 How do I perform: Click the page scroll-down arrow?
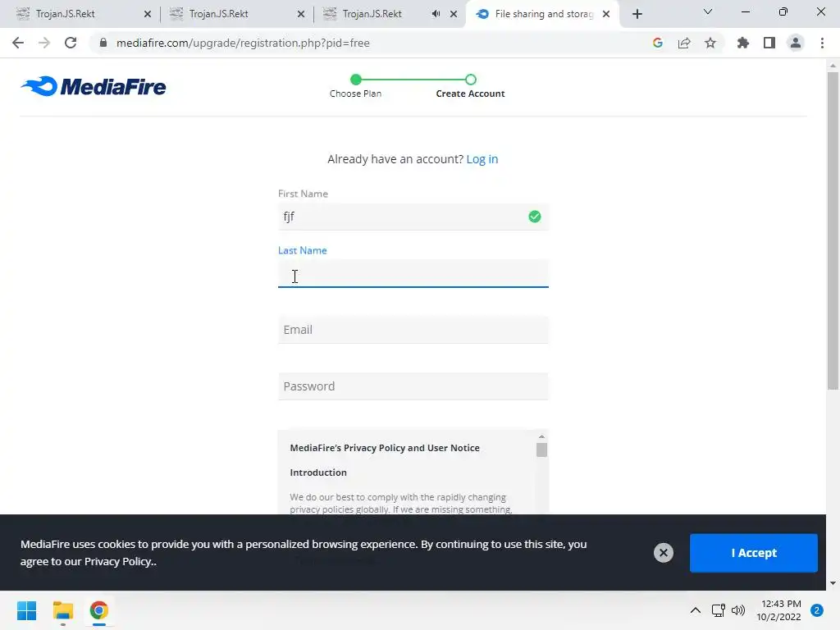(833, 583)
